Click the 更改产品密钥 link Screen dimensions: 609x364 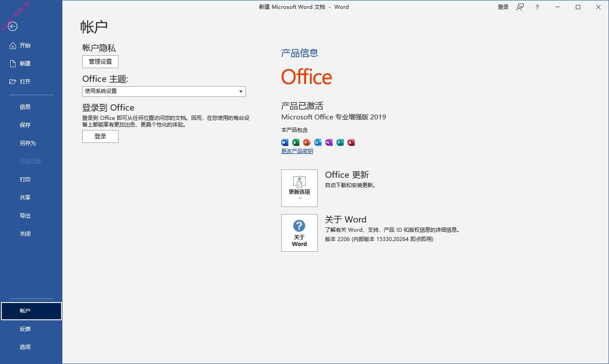[297, 151]
